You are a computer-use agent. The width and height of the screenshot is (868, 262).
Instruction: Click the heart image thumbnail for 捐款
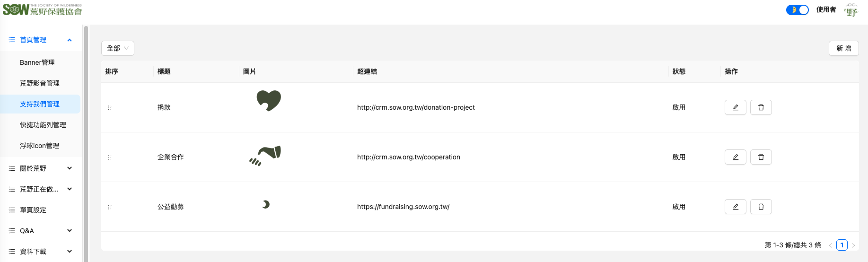269,101
